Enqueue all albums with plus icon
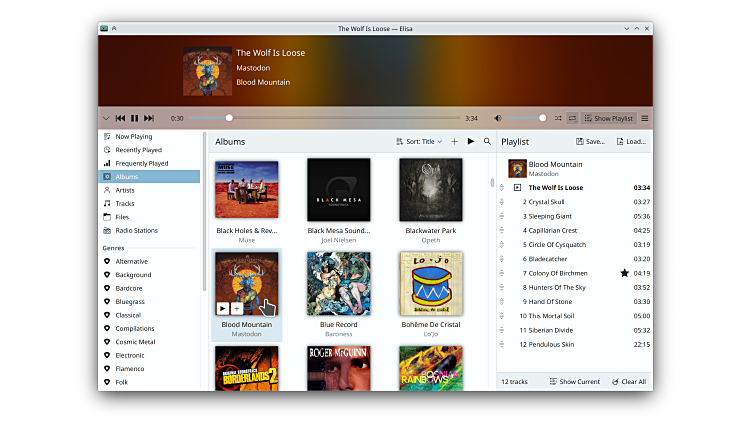The width and height of the screenshot is (752, 423). [454, 142]
